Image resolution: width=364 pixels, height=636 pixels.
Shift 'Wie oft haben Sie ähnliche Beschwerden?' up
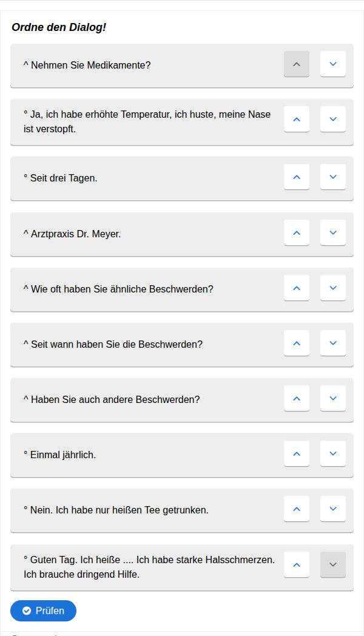(x=297, y=288)
